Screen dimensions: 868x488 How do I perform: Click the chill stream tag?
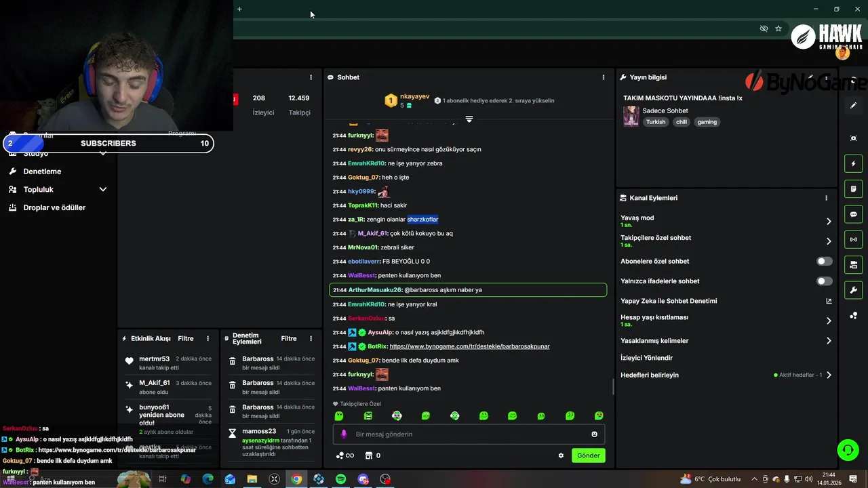pyautogui.click(x=682, y=122)
